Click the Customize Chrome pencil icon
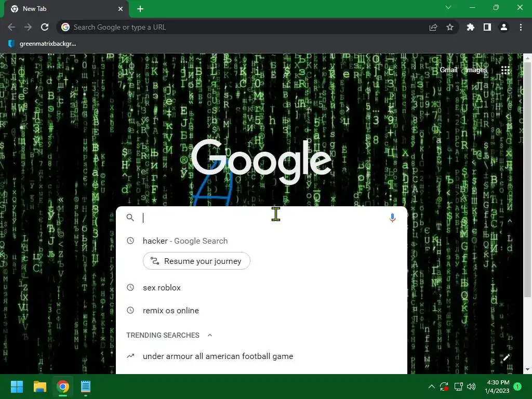This screenshot has height=399, width=532. (x=507, y=357)
